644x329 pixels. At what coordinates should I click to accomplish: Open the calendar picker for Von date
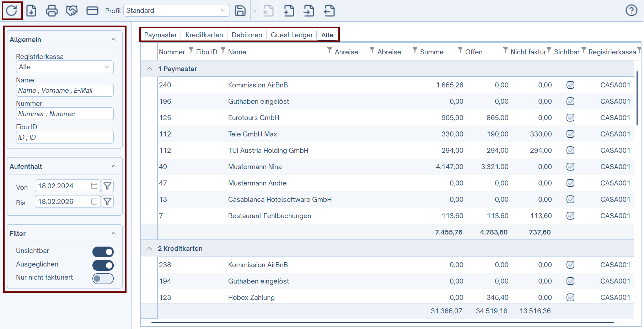pyautogui.click(x=94, y=186)
